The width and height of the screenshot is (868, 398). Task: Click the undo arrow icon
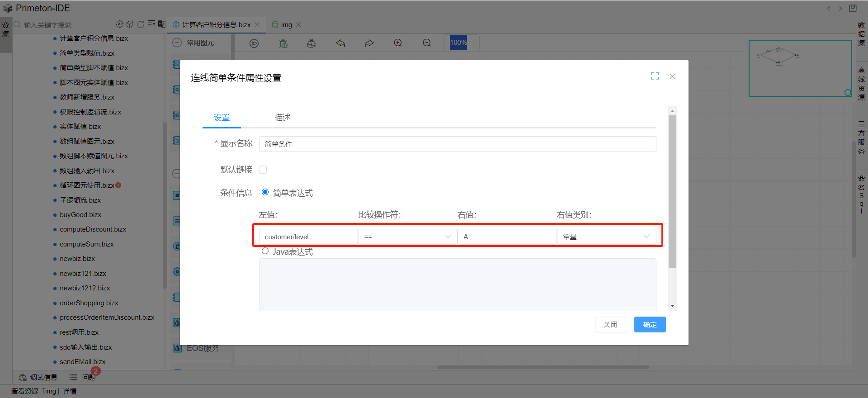(x=340, y=43)
